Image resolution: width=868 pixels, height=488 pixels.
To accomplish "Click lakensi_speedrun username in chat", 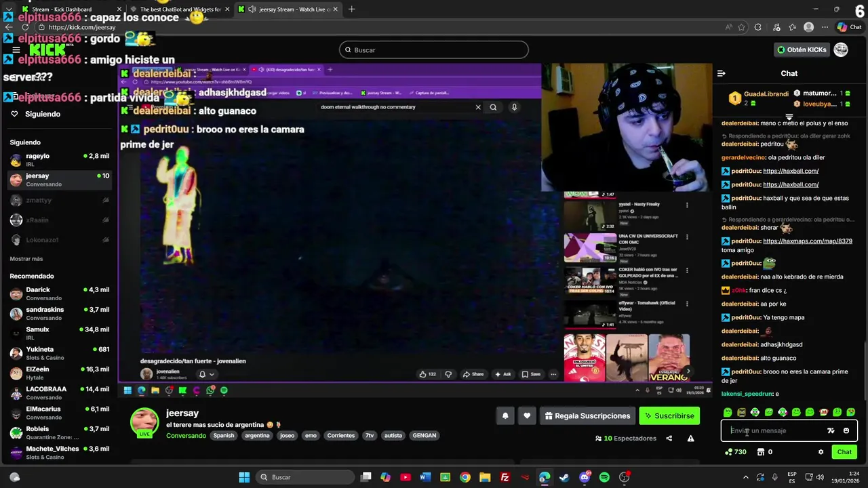I will click(x=747, y=394).
